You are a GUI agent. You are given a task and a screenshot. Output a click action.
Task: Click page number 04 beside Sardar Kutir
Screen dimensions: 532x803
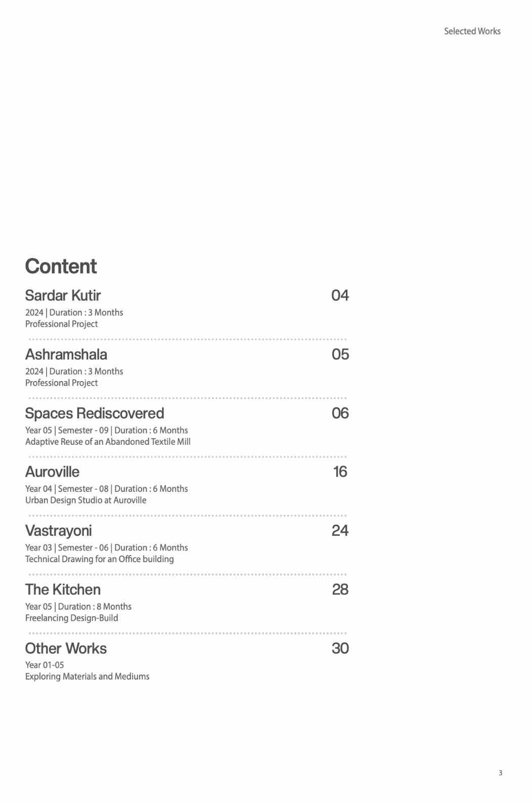[x=340, y=295]
